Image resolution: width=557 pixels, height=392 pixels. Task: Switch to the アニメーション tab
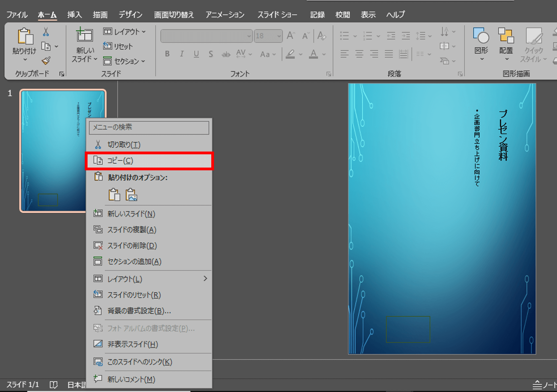tap(225, 15)
